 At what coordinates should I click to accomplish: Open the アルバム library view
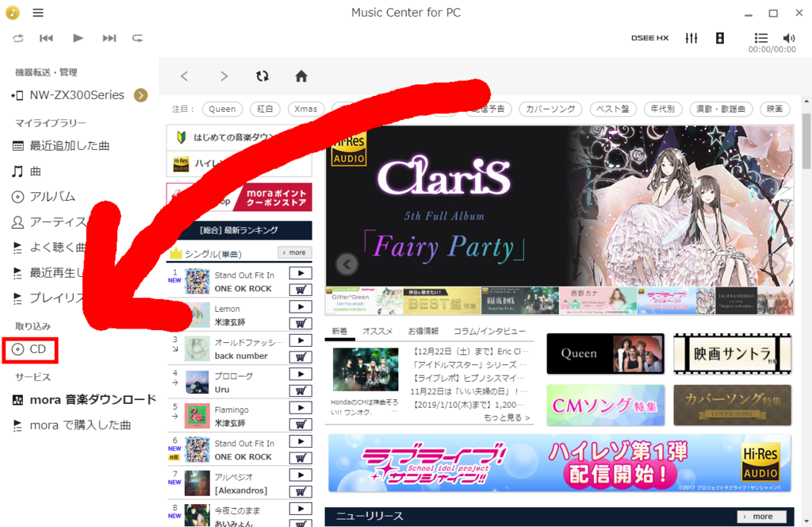pos(44,196)
